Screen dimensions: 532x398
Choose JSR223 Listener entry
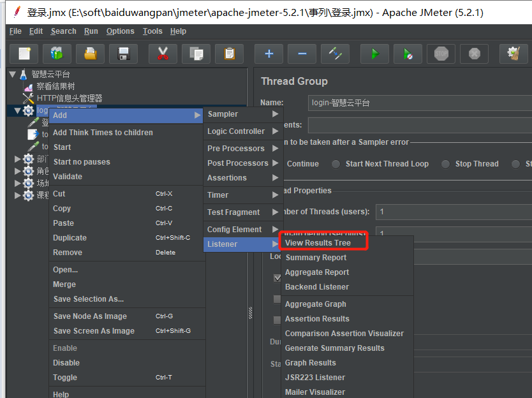(348, 378)
